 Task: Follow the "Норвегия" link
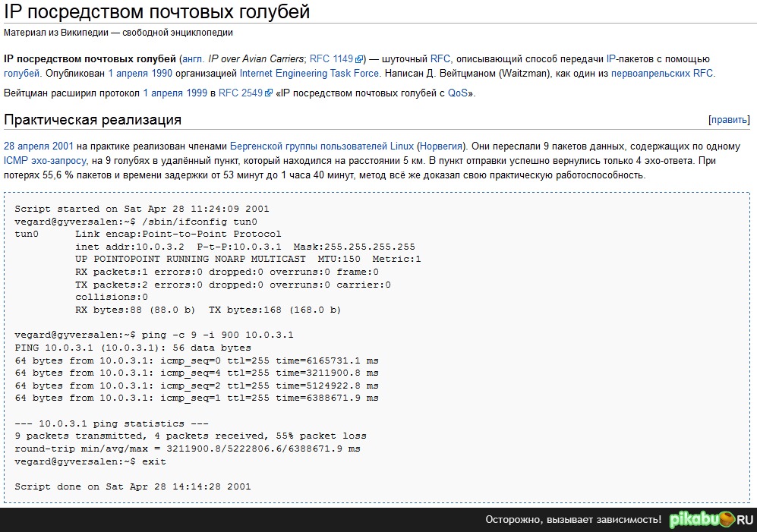point(443,146)
